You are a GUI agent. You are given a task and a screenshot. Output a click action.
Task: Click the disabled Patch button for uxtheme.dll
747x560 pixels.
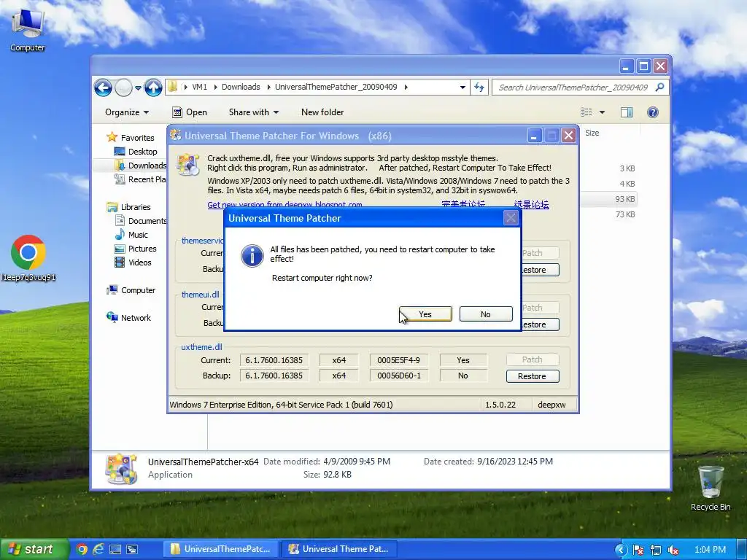pos(532,359)
